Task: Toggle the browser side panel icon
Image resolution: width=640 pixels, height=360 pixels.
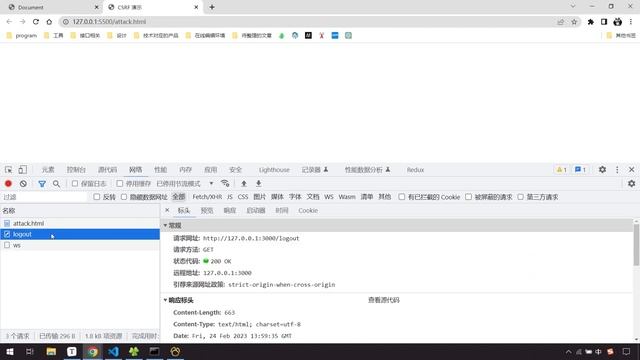Action: tap(604, 22)
